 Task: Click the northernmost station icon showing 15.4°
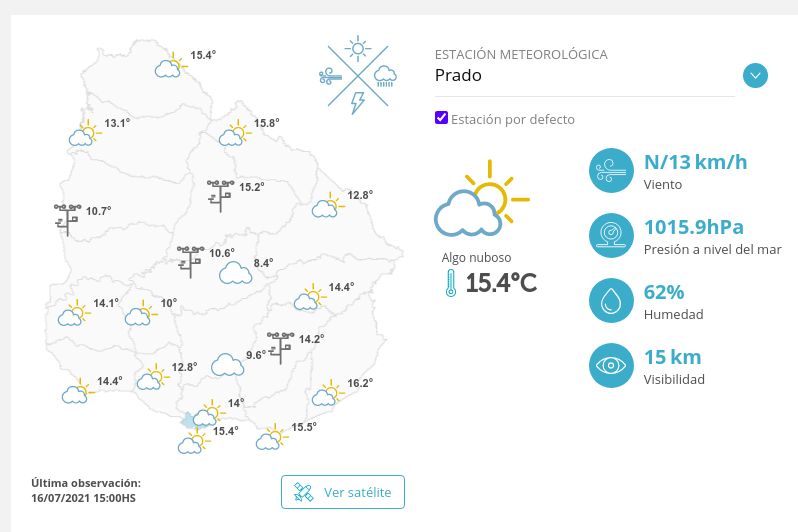point(171,65)
